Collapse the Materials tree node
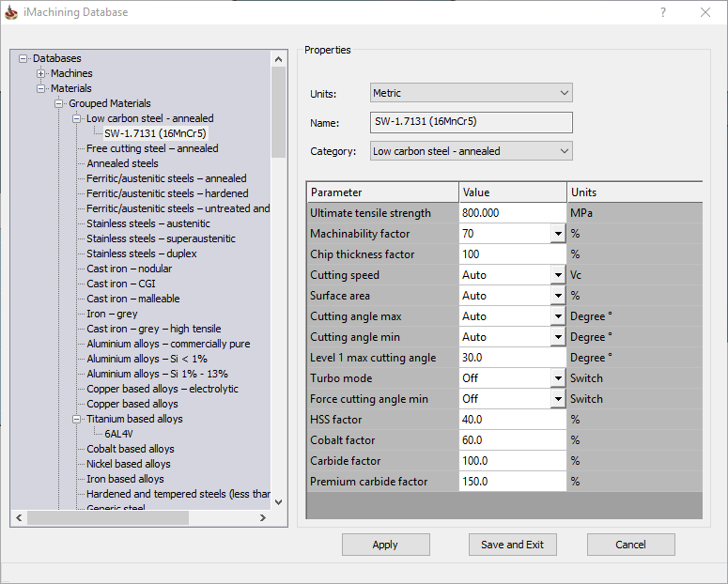This screenshot has width=728, height=584. (40, 88)
